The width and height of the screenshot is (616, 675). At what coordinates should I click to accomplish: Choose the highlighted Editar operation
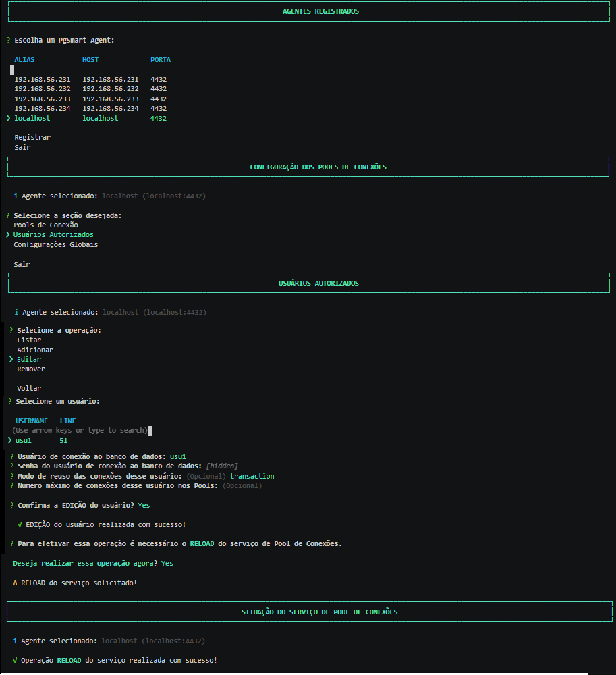pos(29,360)
